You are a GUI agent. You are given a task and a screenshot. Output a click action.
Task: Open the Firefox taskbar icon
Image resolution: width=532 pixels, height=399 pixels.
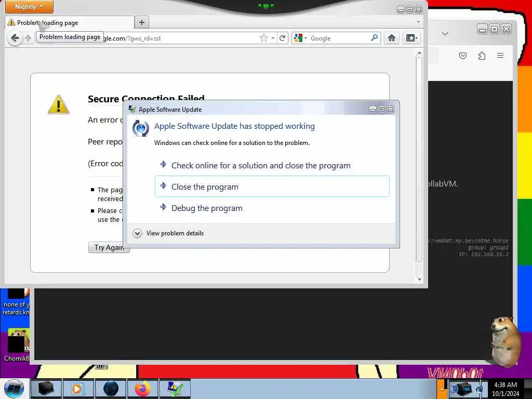coord(143,389)
